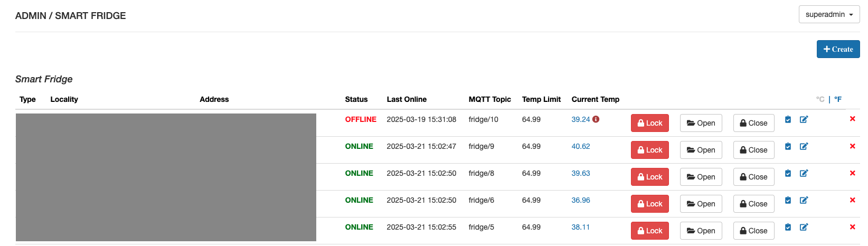
Task: Open the superadmin user dropdown
Action: pyautogui.click(x=829, y=15)
